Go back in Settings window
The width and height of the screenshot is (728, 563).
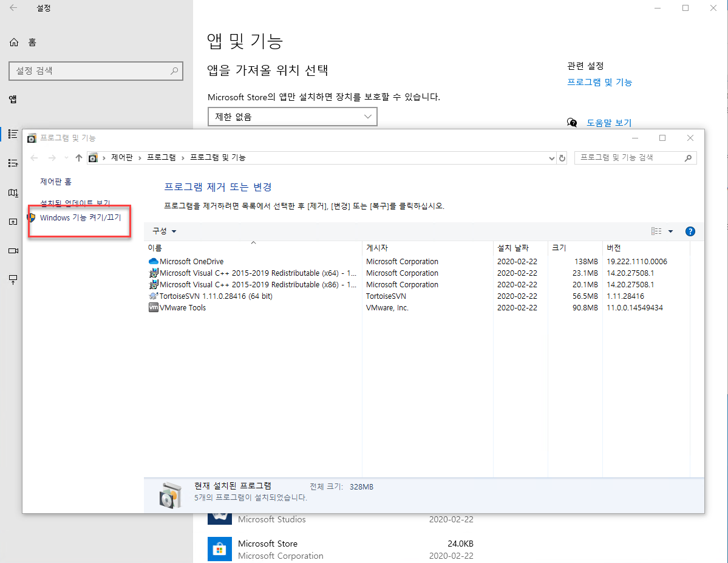13,8
